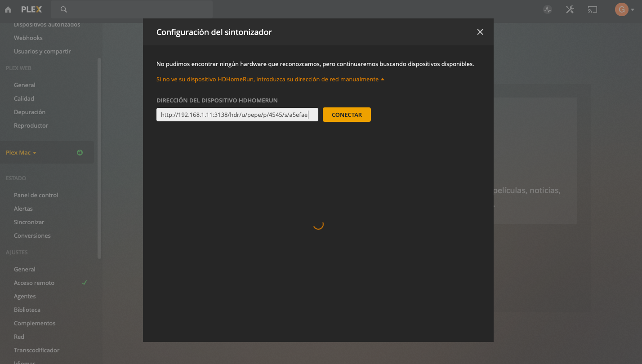Open the user account avatar G

point(621,9)
